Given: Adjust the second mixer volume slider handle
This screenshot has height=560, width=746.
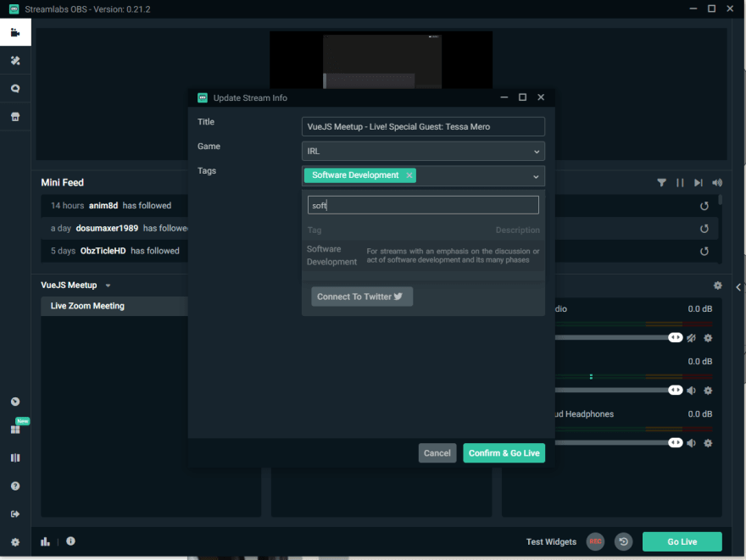Looking at the screenshot, I should 675,390.
